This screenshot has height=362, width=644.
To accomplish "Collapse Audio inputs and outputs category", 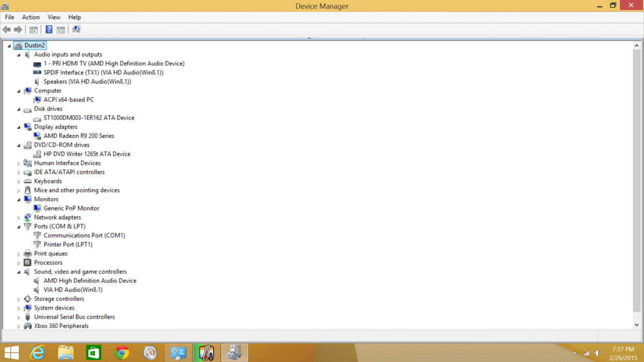I will [19, 55].
